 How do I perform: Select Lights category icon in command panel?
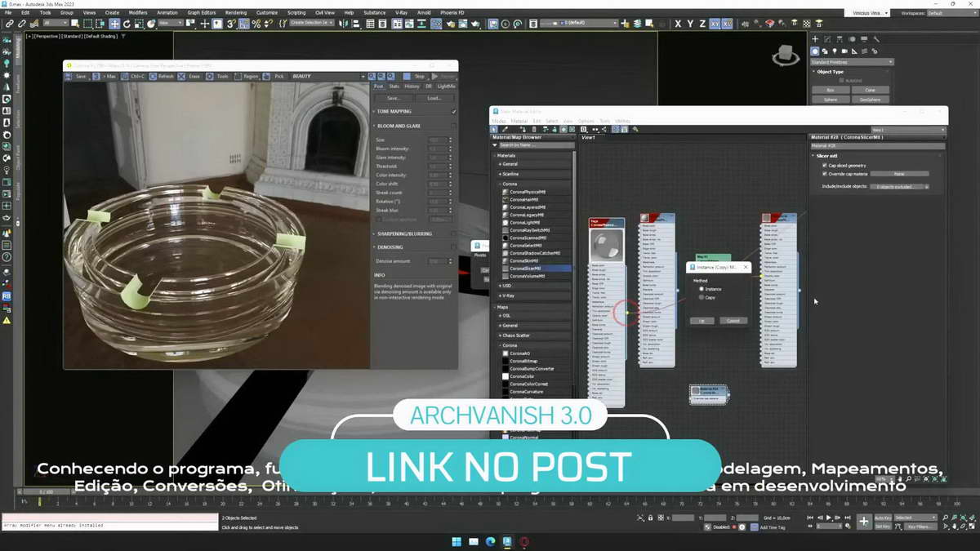[x=835, y=51]
